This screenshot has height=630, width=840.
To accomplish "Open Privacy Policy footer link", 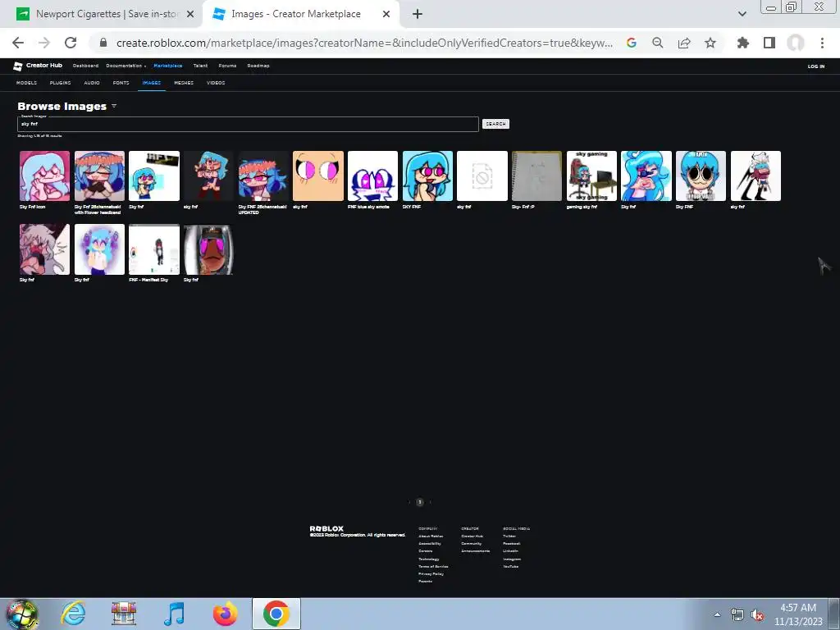I will click(431, 573).
